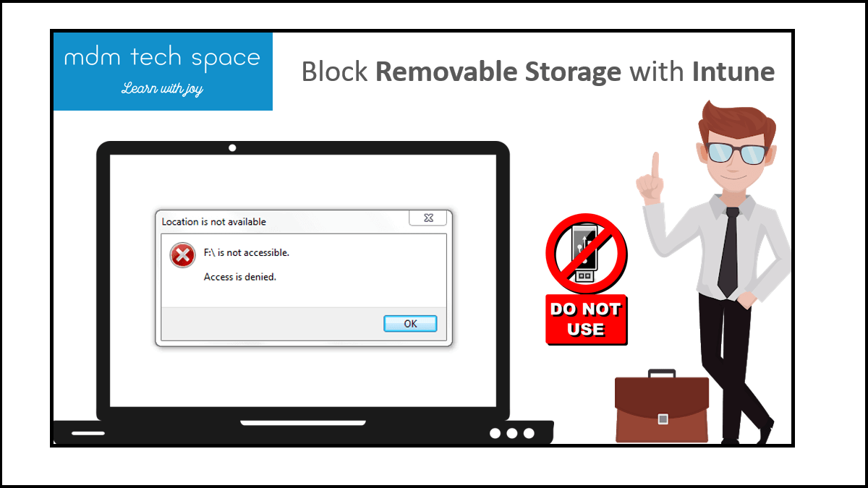Click the DO NOT USE red sign

[586, 319]
